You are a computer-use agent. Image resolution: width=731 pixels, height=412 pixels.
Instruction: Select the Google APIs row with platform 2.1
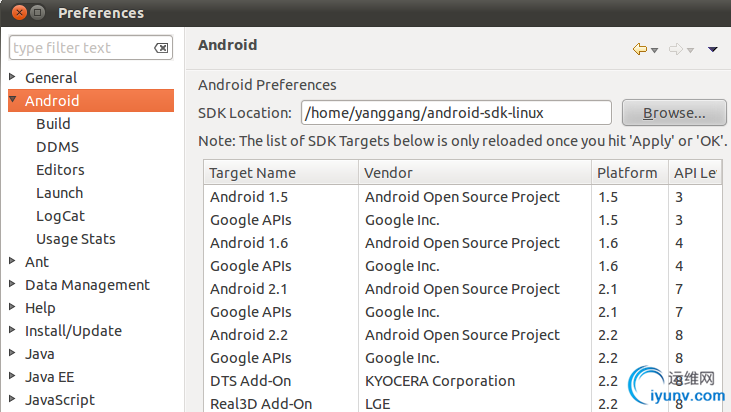coord(463,312)
